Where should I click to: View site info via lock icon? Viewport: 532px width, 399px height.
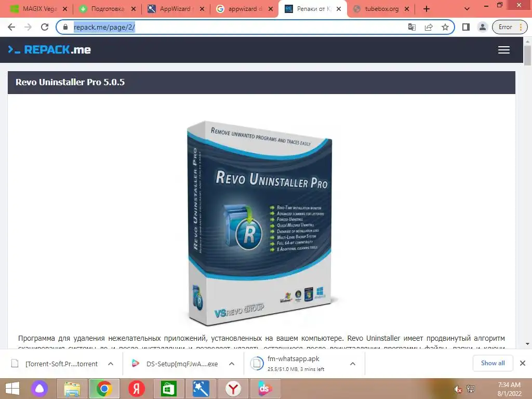[65, 27]
